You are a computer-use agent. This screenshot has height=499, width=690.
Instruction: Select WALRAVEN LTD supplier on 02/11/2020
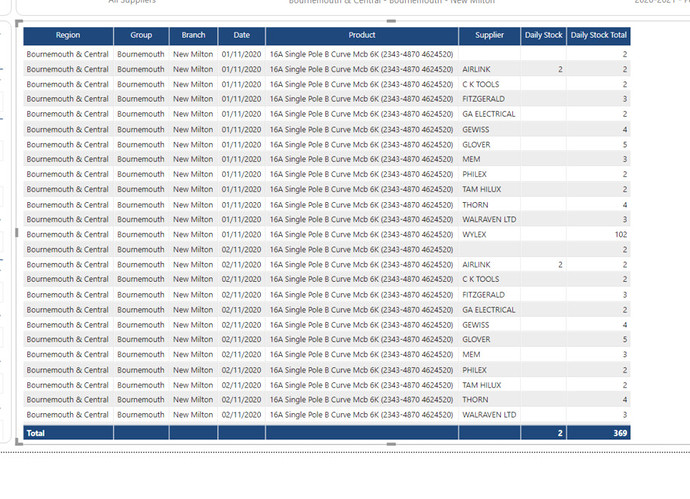489,415
